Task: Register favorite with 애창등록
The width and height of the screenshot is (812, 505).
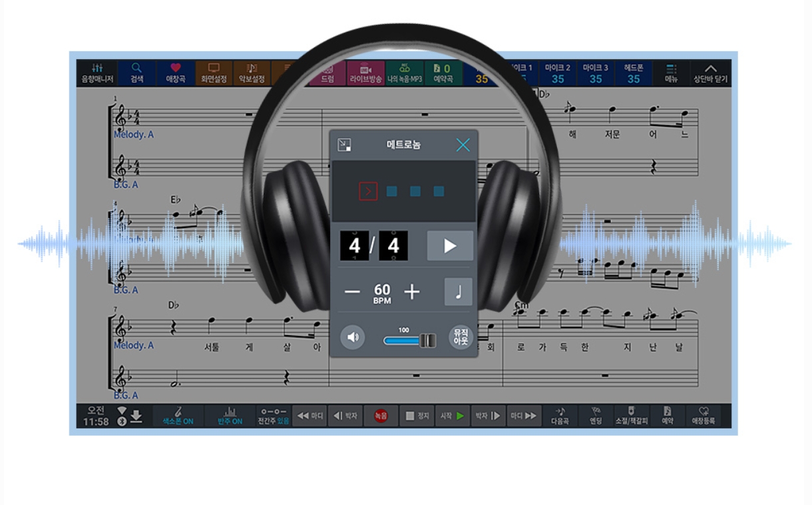Action: [x=703, y=416]
